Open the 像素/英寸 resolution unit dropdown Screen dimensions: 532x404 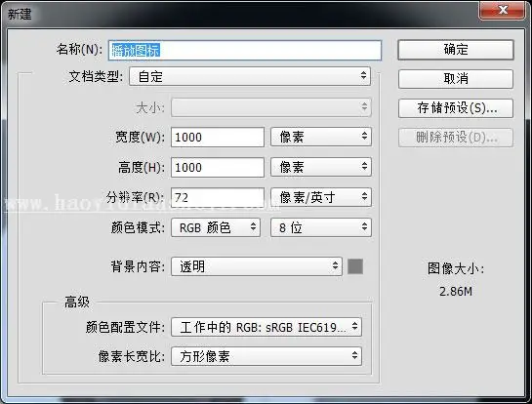click(x=321, y=197)
